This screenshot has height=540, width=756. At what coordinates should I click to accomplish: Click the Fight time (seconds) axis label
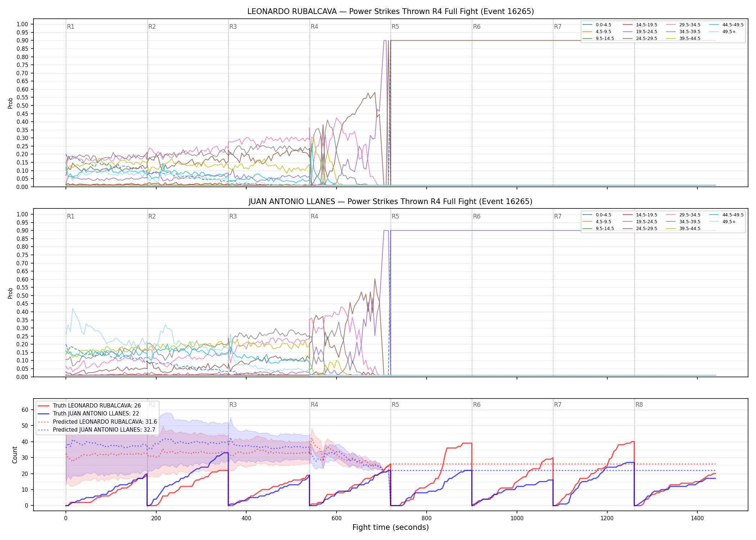point(391,527)
